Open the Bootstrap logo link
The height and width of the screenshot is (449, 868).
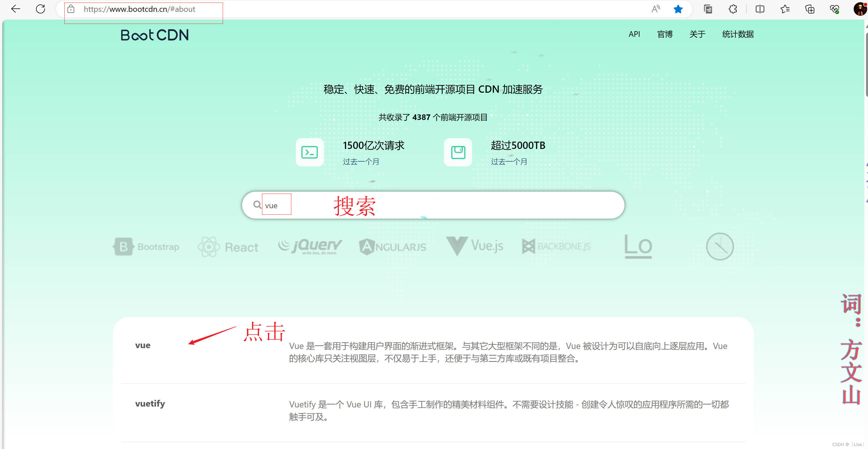[146, 247]
